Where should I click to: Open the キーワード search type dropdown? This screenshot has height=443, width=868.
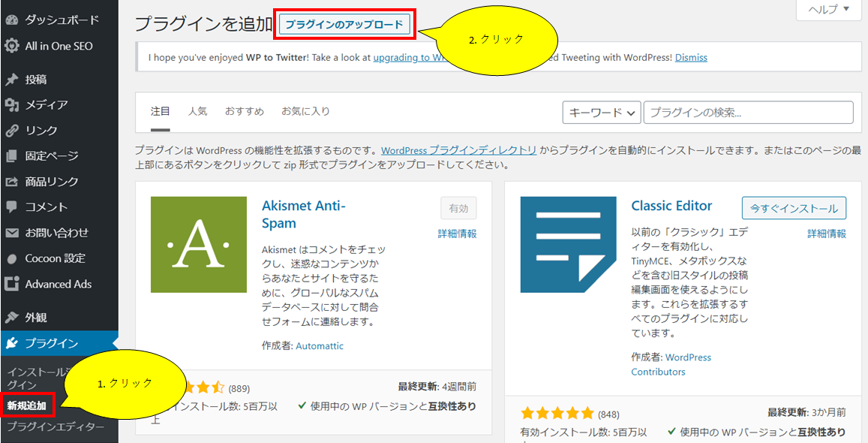[602, 113]
